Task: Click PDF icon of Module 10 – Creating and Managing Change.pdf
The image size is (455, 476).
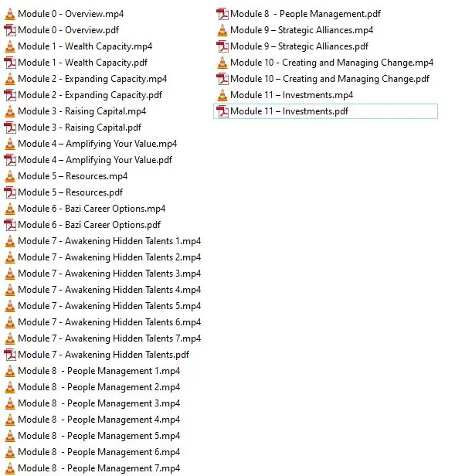Action: click(222, 79)
